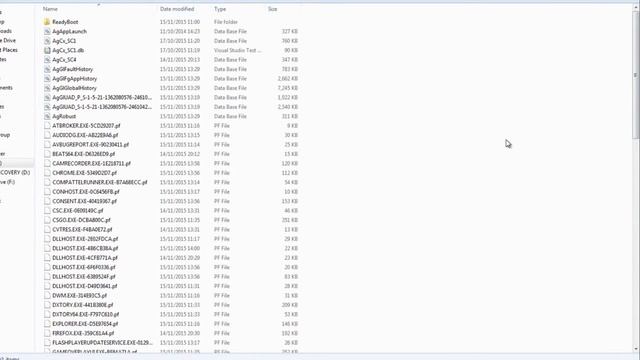
Task: Select the AgCx_SC1 database file icon
Action: [x=47, y=41]
